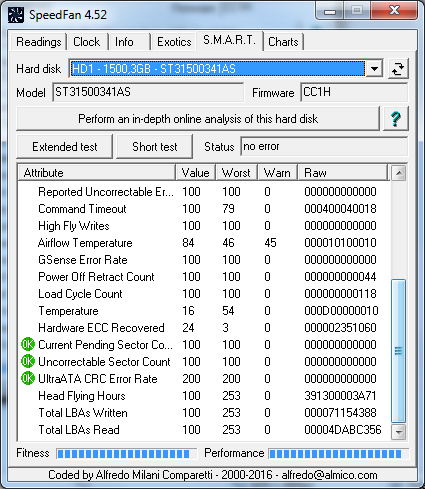Screen dimensions: 425x489
Task: Click the Warn column header
Action: 277,173
